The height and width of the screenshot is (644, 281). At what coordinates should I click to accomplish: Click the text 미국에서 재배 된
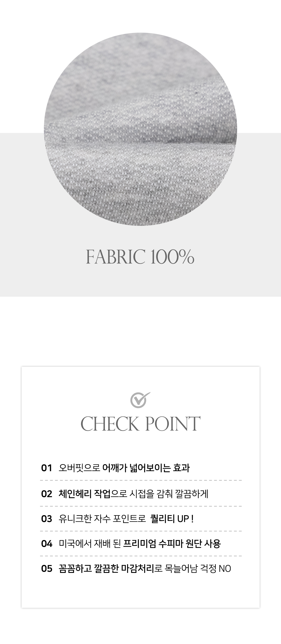pos(90,544)
